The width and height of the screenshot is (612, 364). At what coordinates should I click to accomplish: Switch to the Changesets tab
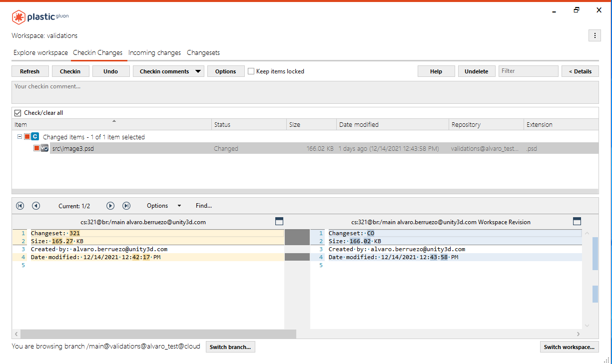tap(203, 52)
